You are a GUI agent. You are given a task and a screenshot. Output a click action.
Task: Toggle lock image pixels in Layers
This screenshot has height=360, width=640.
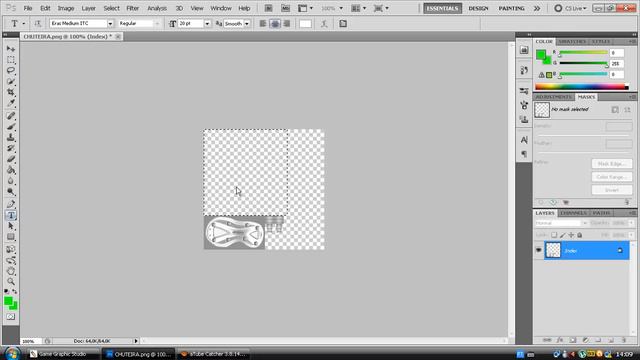pos(562,235)
